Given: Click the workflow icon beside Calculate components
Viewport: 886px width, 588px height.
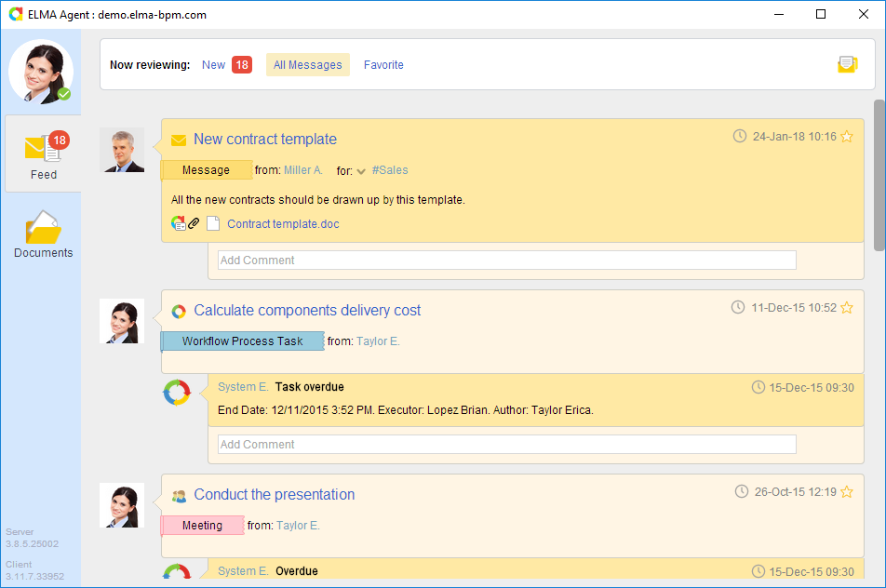Looking at the screenshot, I should tap(179, 311).
